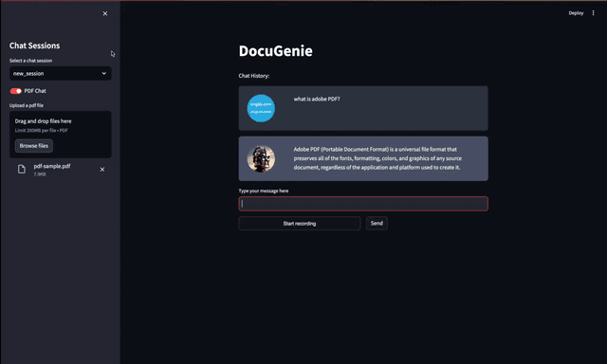
Task: Click the message text input field
Action: click(x=363, y=204)
